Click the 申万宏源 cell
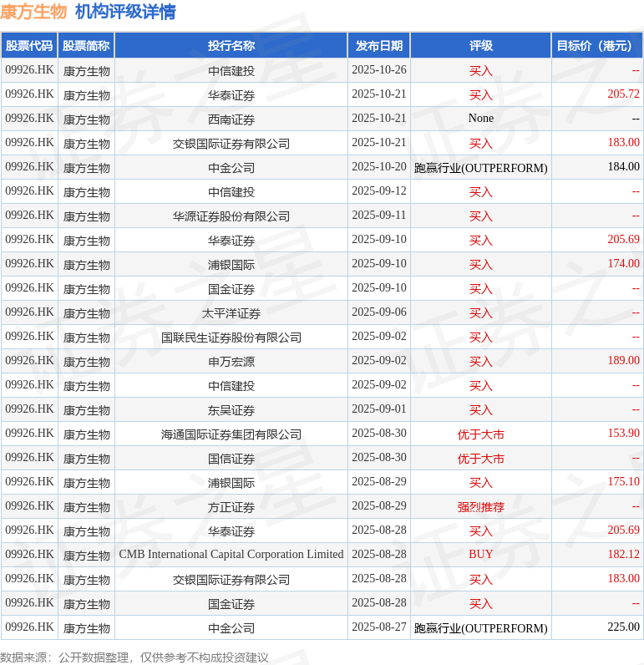Image resolution: width=644 pixels, height=665 pixels. coord(231,362)
